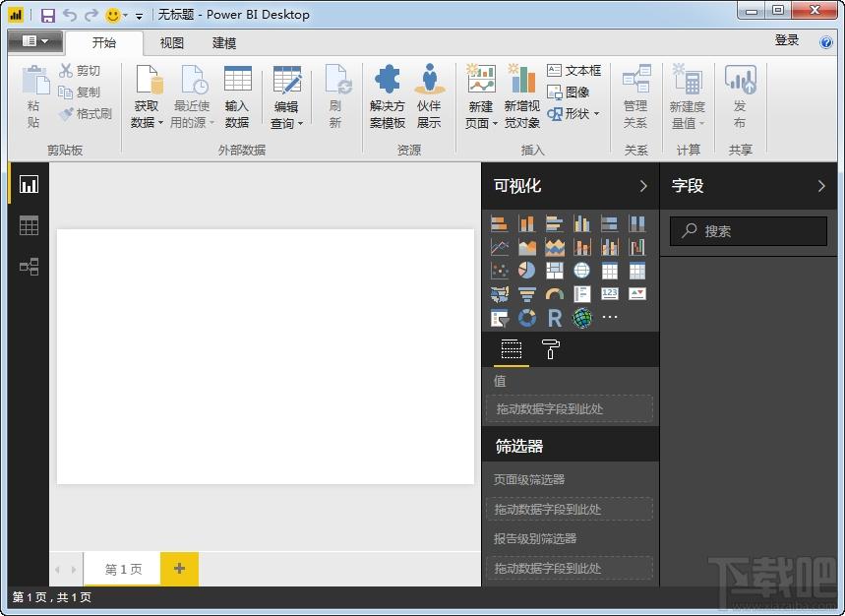The height and width of the screenshot is (616, 845).
Task: Open the 新建度量值 new measure dropdown
Action: pyautogui.click(x=688, y=97)
